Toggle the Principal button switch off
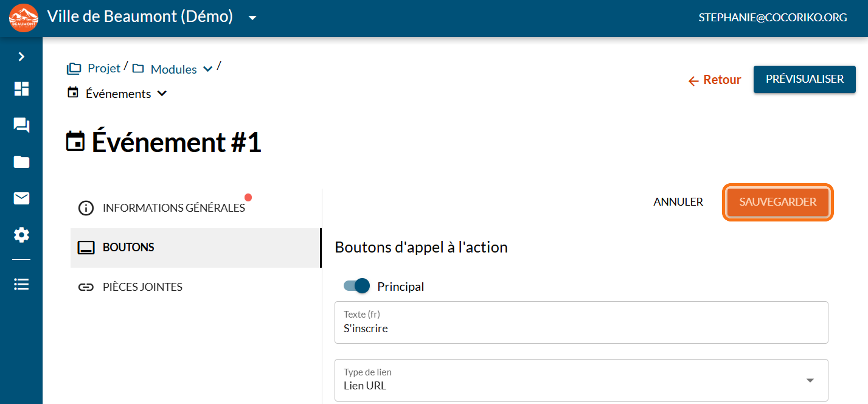 tap(357, 286)
